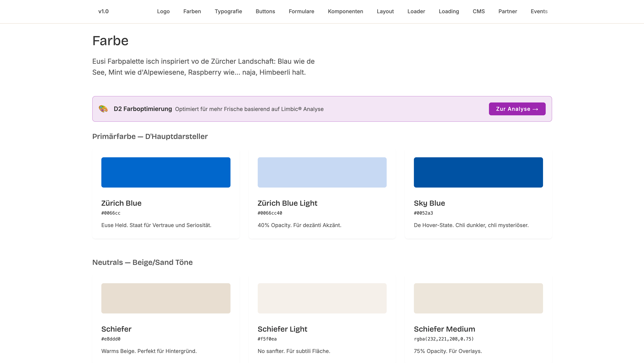Select the Zürich Blue color swatch
Viewport: 644px width, 363px height.
165,172
